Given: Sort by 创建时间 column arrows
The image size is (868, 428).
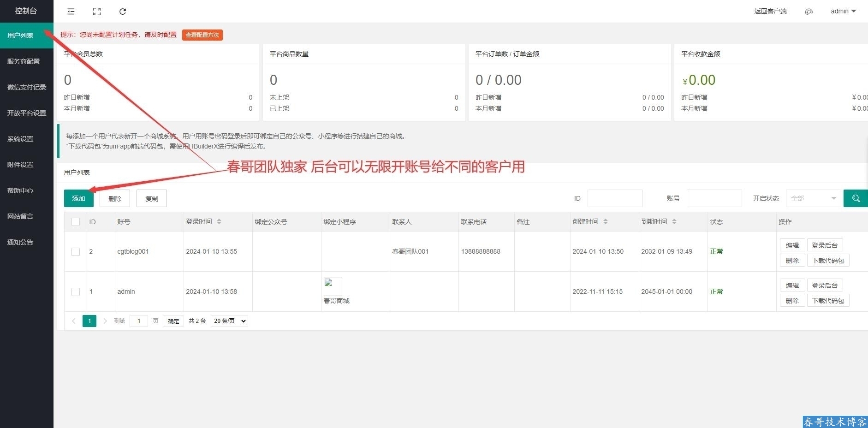Looking at the screenshot, I should [x=606, y=222].
